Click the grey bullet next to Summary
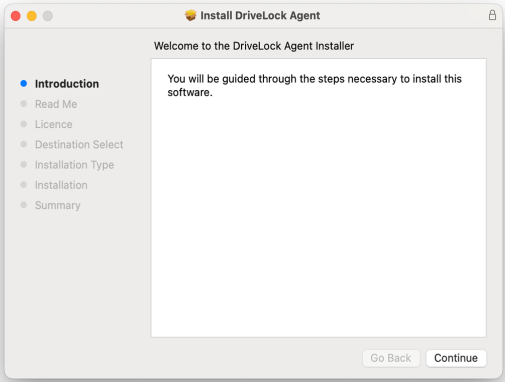The width and height of the screenshot is (505, 382). (24, 205)
